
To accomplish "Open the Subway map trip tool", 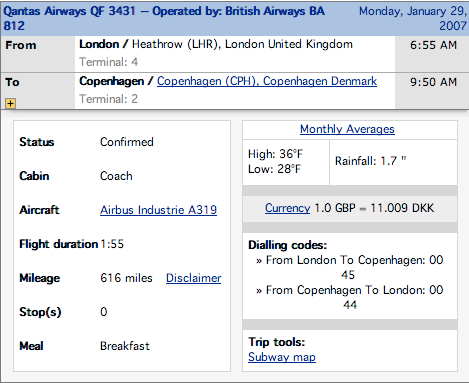I will click(x=282, y=357).
